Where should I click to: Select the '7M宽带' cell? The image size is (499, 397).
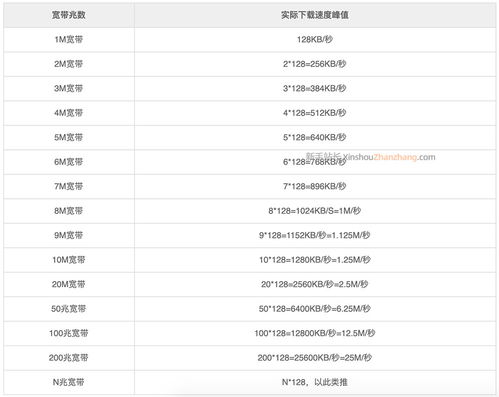(x=69, y=186)
